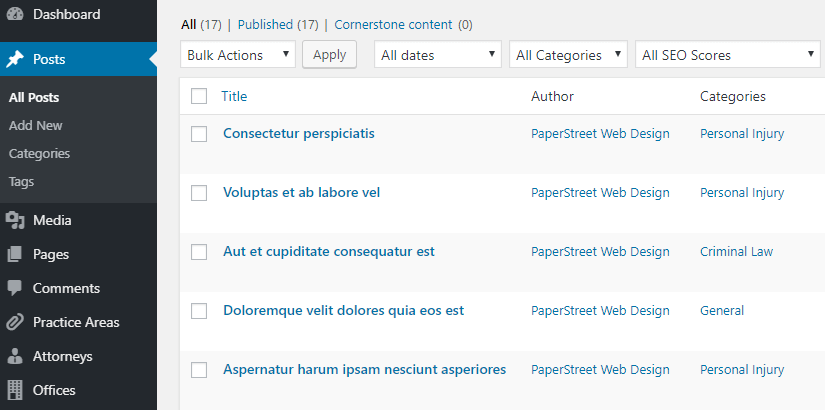Click Personal Injury category for Aspernatur harum post

[742, 369]
